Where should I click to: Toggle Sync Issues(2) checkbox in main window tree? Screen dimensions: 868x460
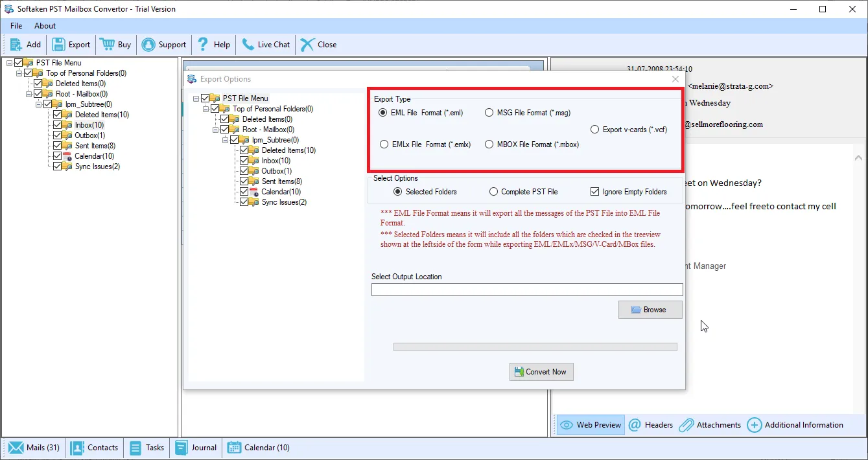[58, 167]
